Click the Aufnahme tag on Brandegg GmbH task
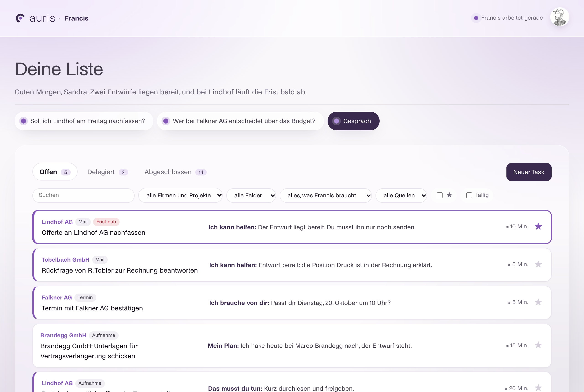 104,335
